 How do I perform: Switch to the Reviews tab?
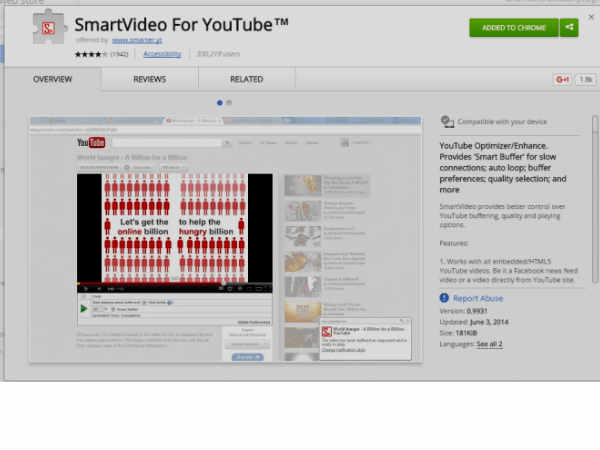point(150,79)
